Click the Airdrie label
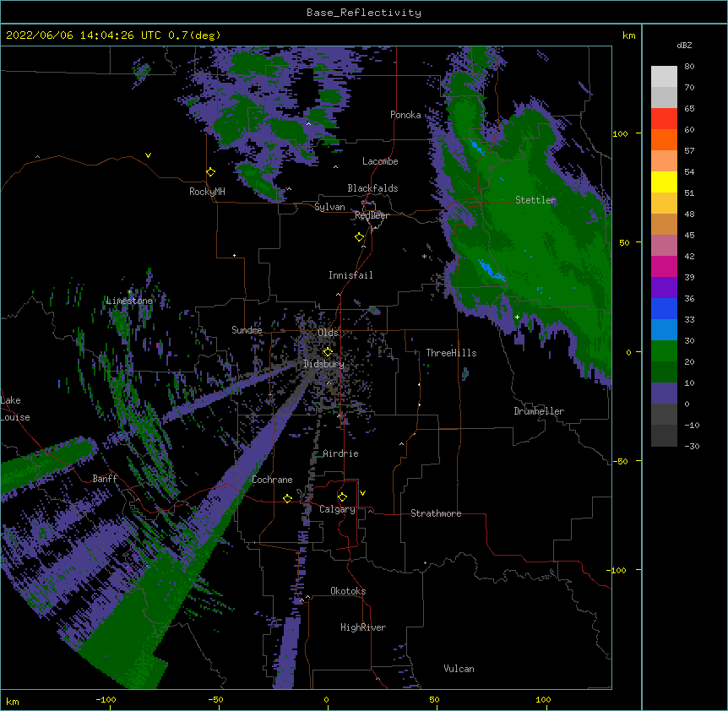The image size is (728, 711). pos(340,453)
